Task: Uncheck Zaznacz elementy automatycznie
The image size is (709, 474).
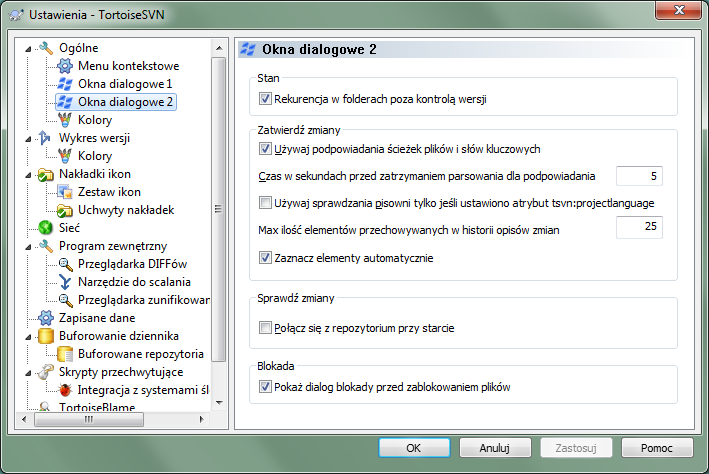Action: pyautogui.click(x=265, y=258)
